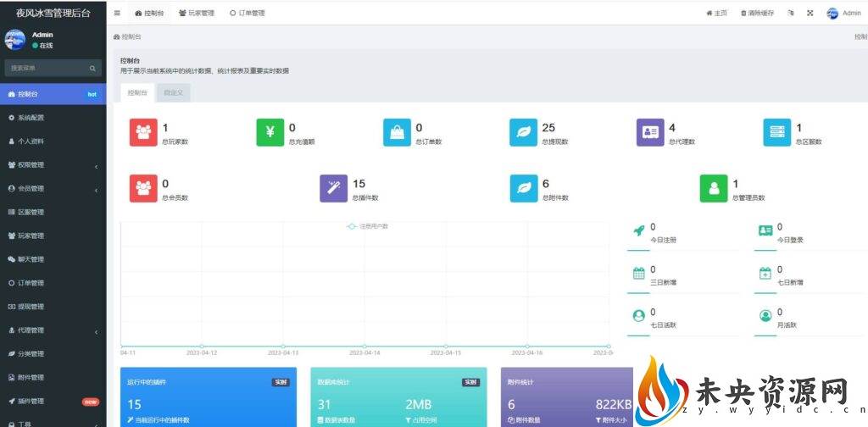This screenshot has width=868, height=427.
Task: Expand the 权限管理 sidebar menu
Action: (x=51, y=165)
